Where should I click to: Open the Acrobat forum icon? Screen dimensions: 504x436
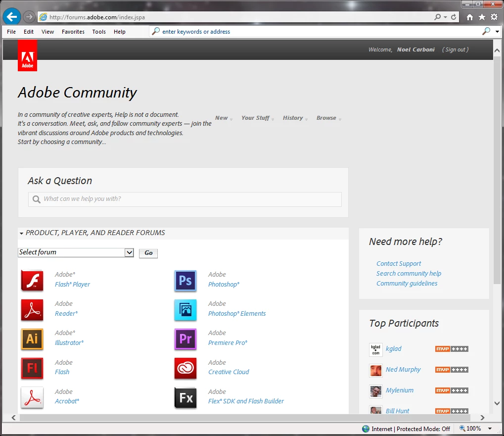click(32, 397)
